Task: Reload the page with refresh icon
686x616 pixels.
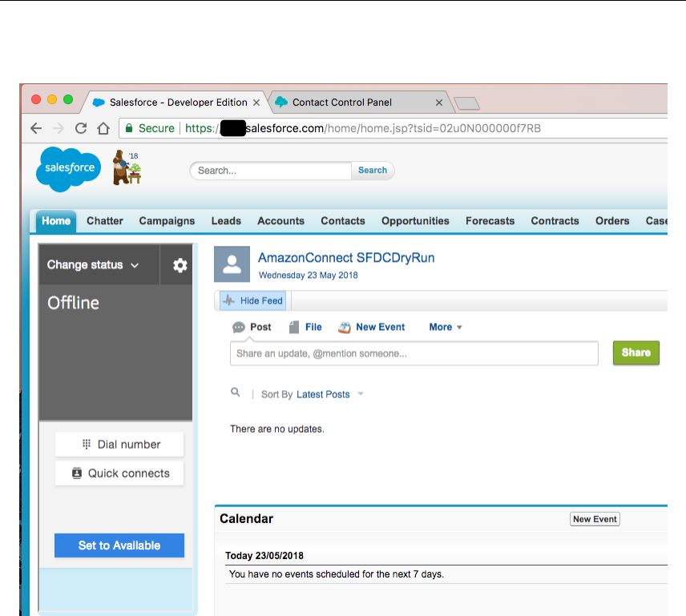Action: point(81,128)
